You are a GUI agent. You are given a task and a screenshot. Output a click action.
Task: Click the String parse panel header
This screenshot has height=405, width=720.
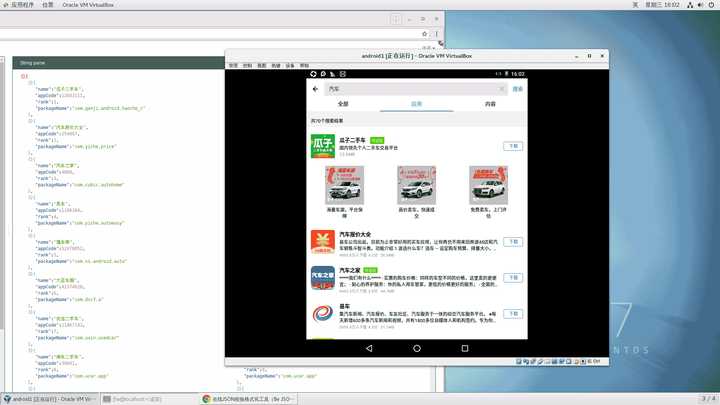[118, 63]
